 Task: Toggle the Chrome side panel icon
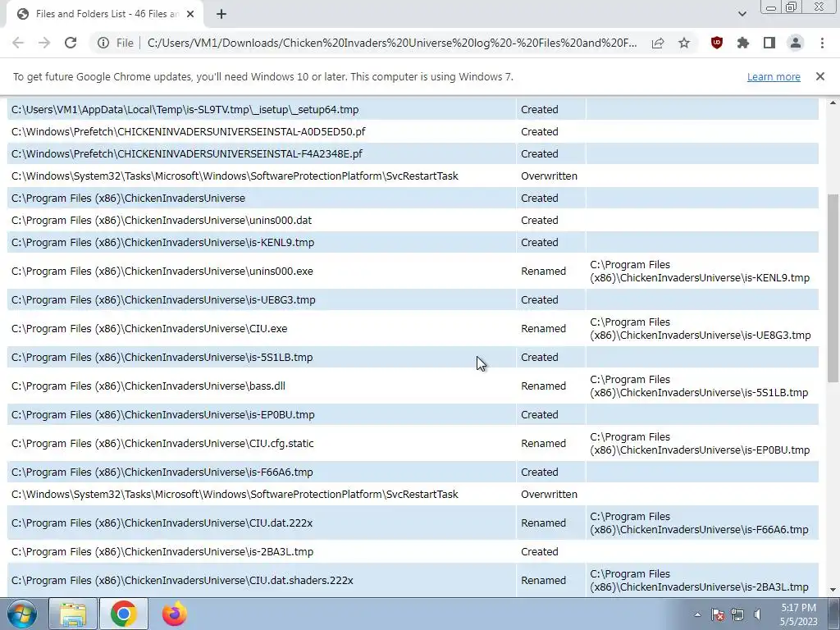[x=769, y=43]
